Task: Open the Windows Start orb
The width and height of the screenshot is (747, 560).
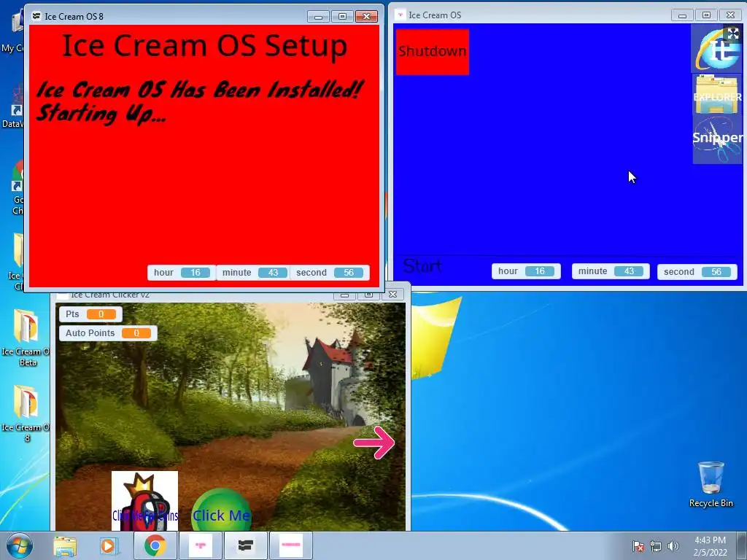Action: [x=19, y=546]
